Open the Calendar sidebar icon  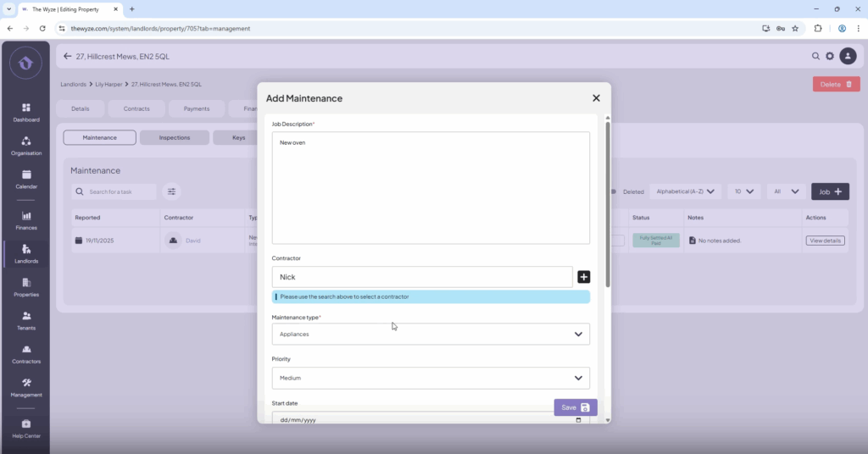click(25, 179)
